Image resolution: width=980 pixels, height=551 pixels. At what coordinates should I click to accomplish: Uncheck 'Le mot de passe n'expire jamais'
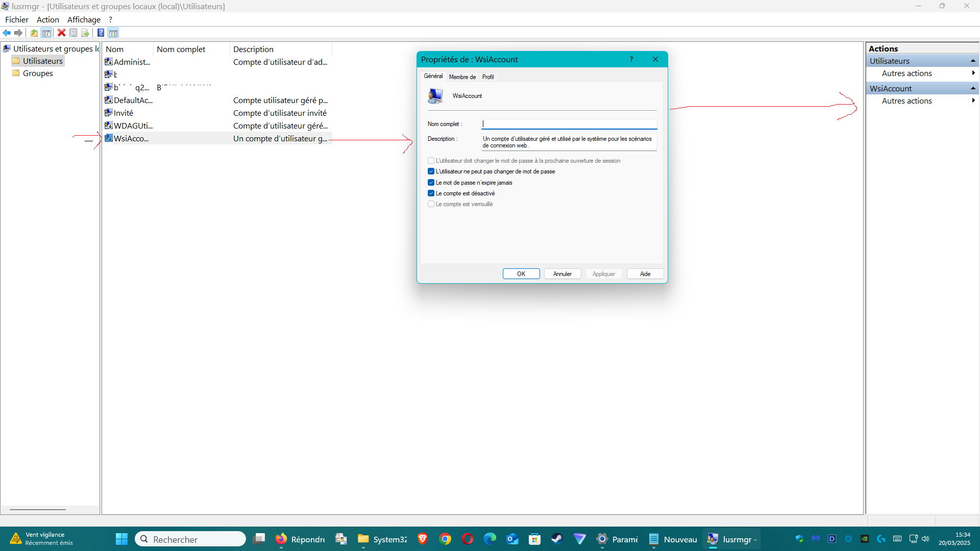[x=431, y=183]
